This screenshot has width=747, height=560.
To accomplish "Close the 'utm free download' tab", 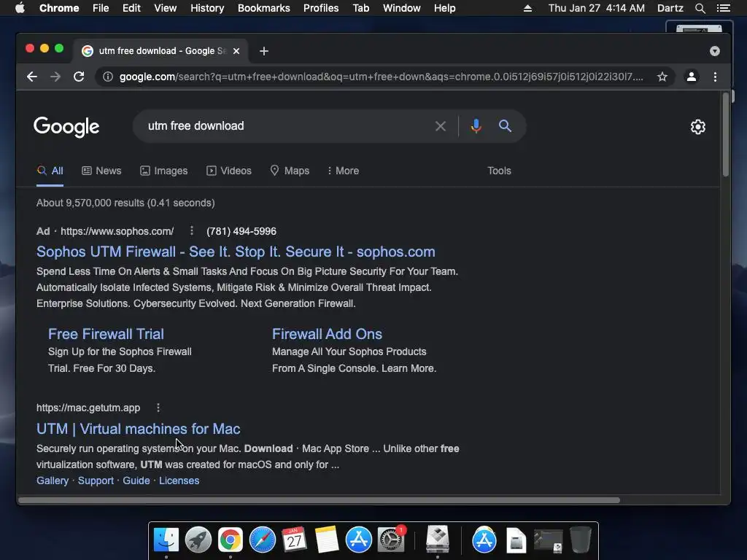I will 236,51.
